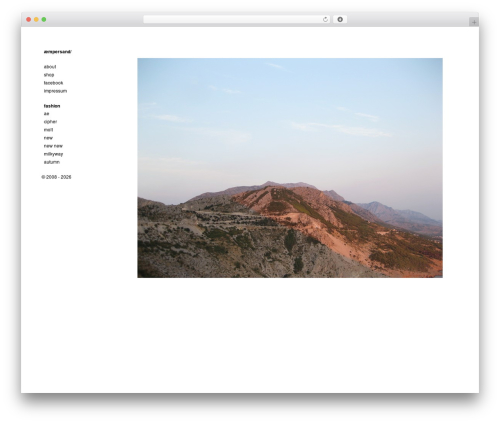This screenshot has width=500, height=423.
Task: Click the copyright 2008 - 2026 text
Action: tap(56, 177)
